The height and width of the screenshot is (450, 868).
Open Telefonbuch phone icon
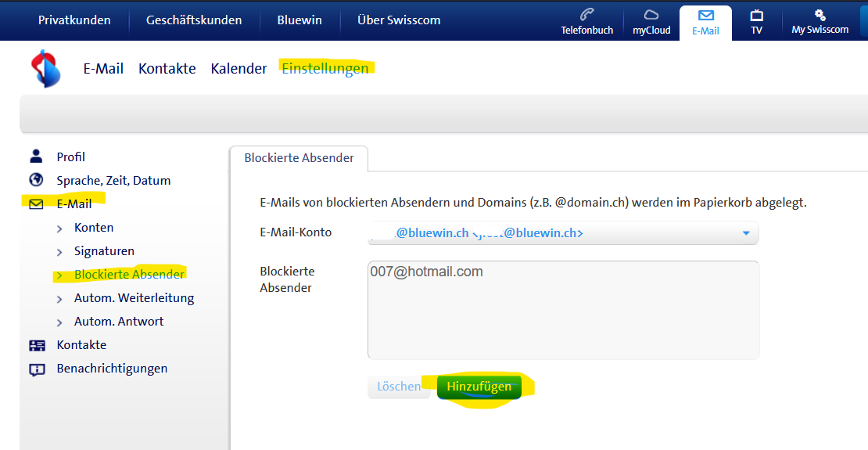tap(586, 15)
